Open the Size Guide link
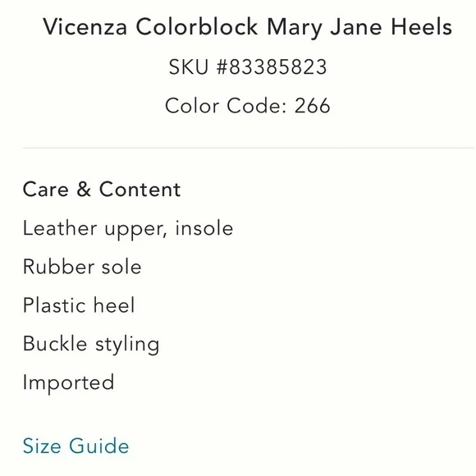Viewport: 476px width, 476px height. [x=76, y=446]
